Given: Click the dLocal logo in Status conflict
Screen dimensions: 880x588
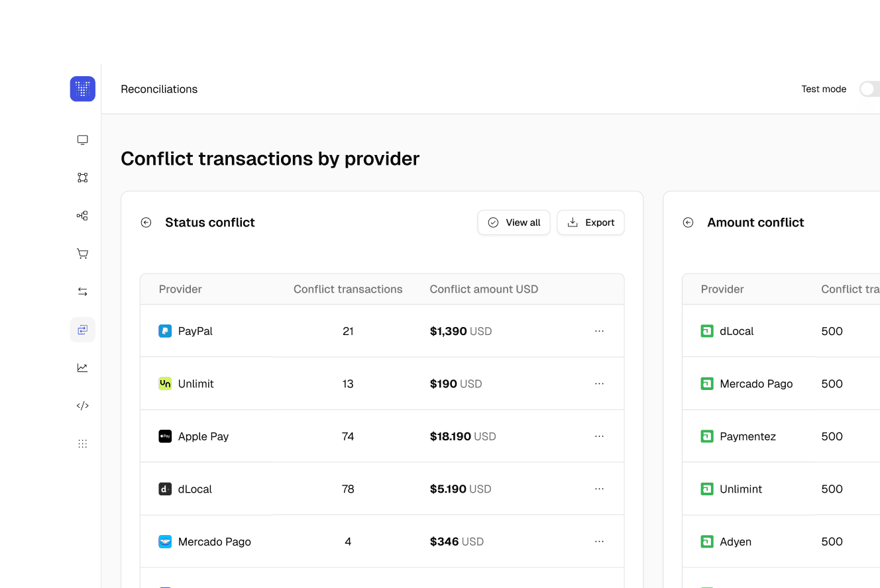Looking at the screenshot, I should 165,489.
